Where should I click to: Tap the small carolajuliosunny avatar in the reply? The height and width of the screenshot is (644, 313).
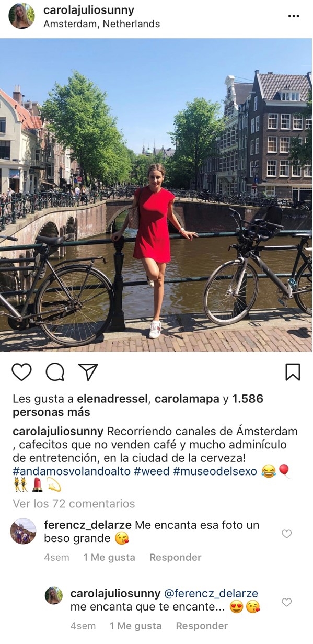coord(54,595)
